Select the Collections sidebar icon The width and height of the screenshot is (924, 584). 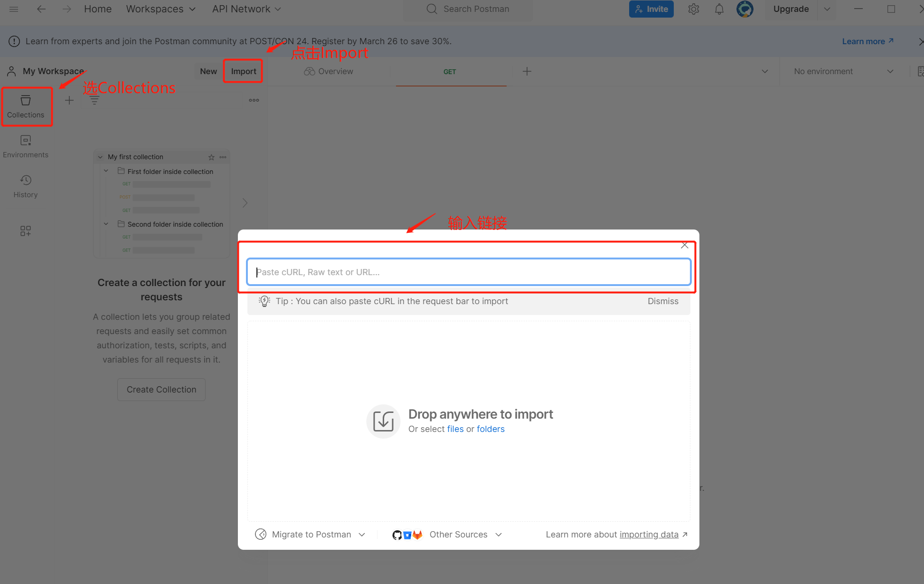pyautogui.click(x=26, y=106)
